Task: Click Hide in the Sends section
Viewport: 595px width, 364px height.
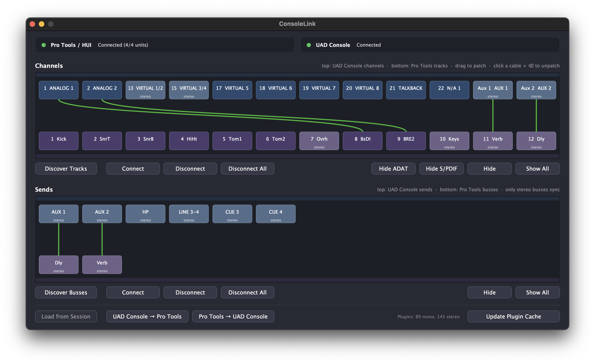Action: pos(489,292)
